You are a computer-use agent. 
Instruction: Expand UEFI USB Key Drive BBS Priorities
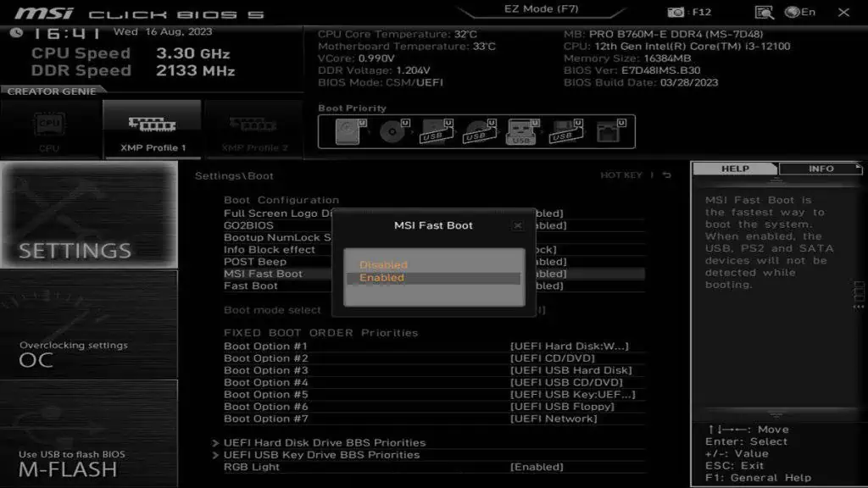320,455
